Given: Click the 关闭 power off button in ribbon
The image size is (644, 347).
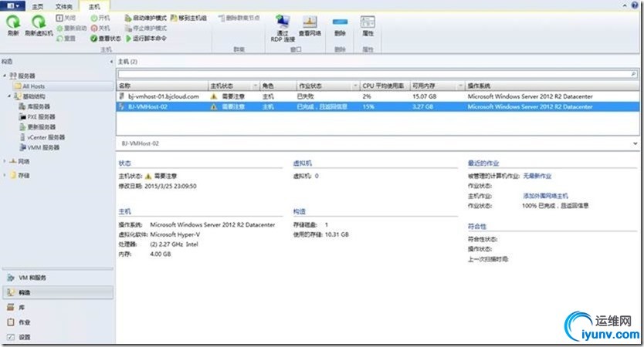Looking at the screenshot, I should point(66,18).
